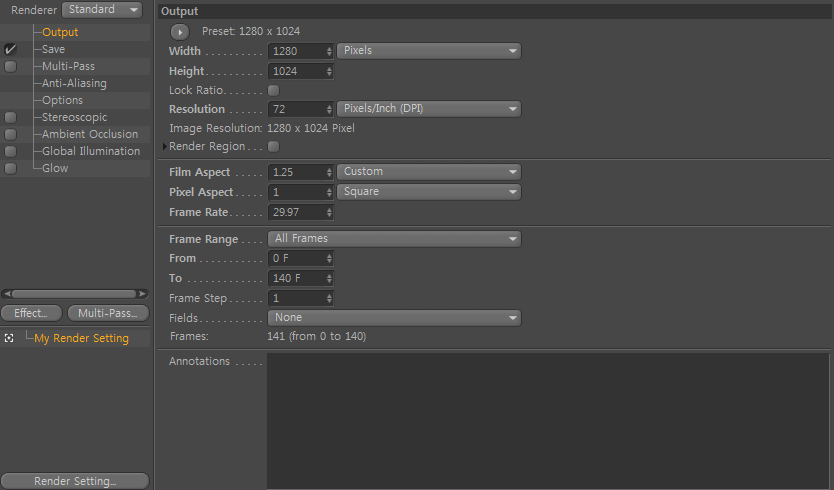Open the Pixels/Inch (DPI) unit dropdown

click(429, 109)
